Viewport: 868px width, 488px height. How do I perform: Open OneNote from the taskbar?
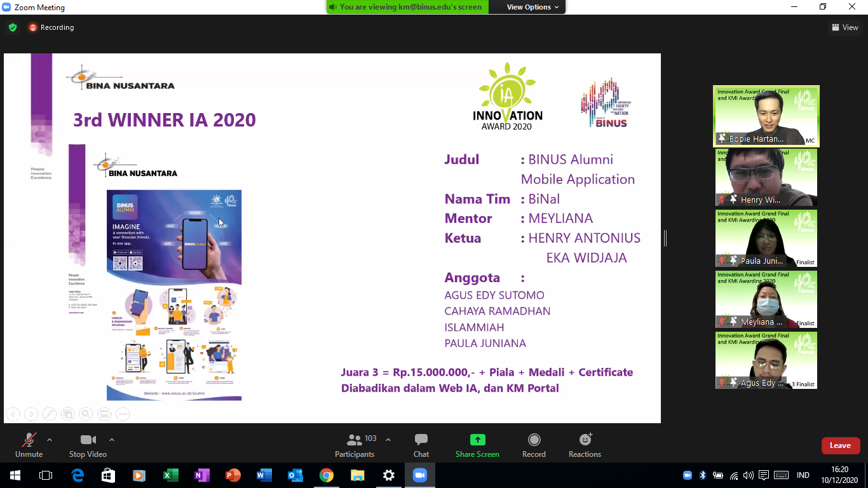[x=202, y=475]
